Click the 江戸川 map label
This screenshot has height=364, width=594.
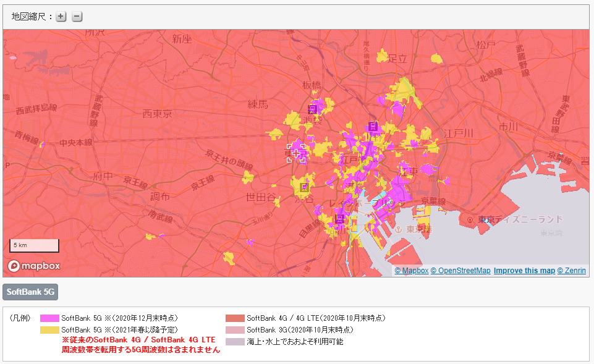pyautogui.click(x=459, y=133)
